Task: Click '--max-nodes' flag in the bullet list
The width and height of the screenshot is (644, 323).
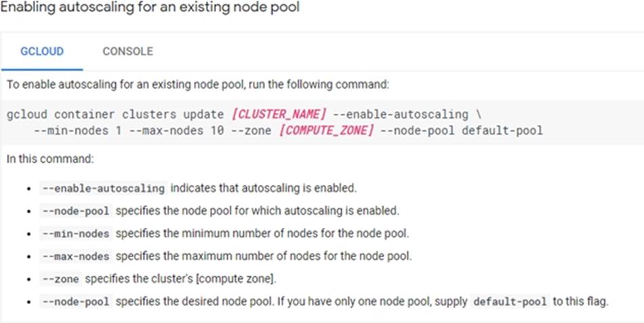Action: 75,256
